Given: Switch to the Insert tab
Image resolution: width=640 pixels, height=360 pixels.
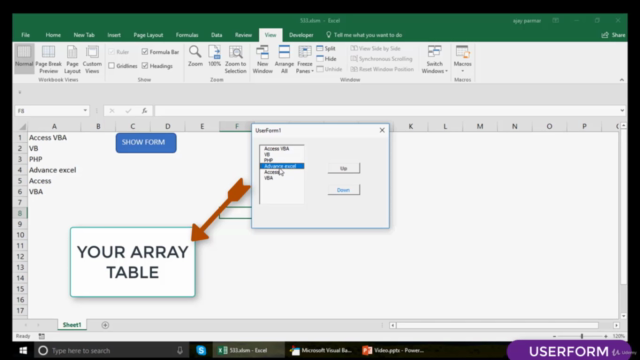Looking at the screenshot, I should pyautogui.click(x=114, y=35).
